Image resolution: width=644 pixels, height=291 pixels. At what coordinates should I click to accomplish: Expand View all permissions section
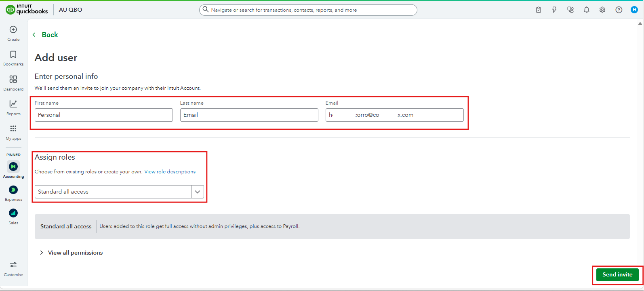[x=75, y=253]
